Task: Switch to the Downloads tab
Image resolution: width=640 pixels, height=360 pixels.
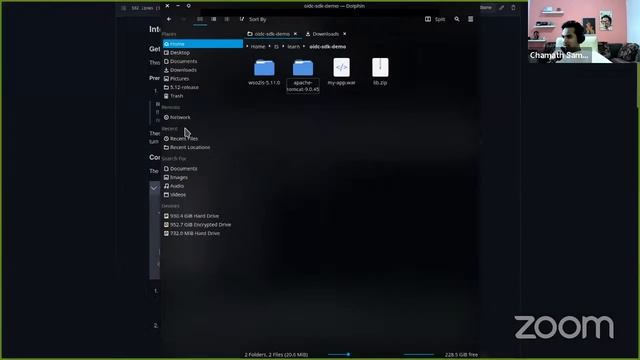Action: [322, 34]
